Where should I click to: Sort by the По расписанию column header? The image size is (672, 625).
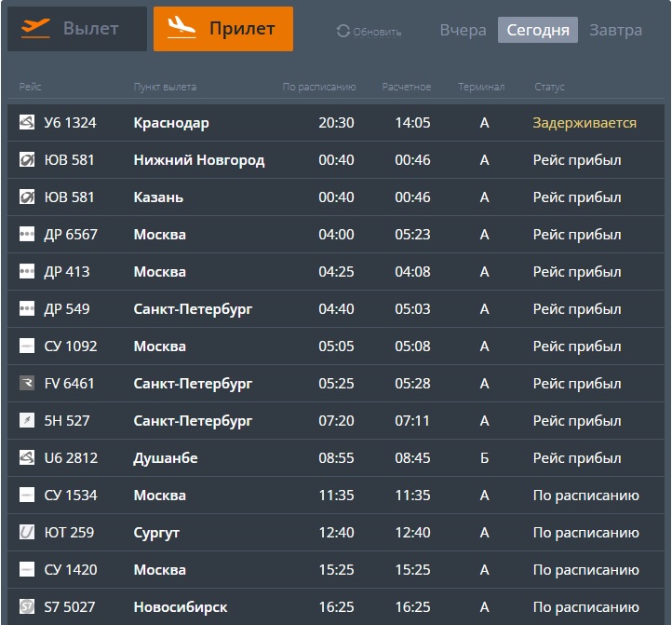[319, 87]
